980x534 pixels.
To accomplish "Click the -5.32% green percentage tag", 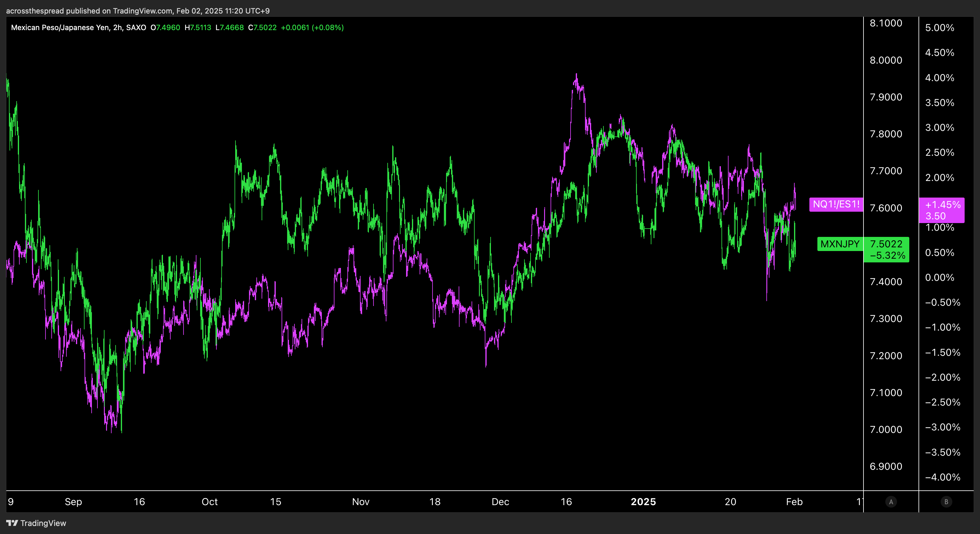I will (887, 256).
